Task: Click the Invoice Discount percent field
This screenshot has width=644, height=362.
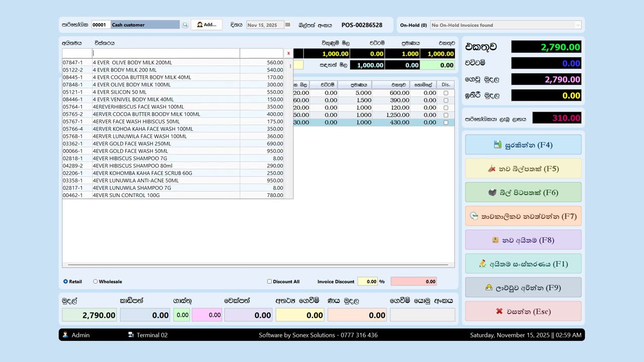Action: 369,282
